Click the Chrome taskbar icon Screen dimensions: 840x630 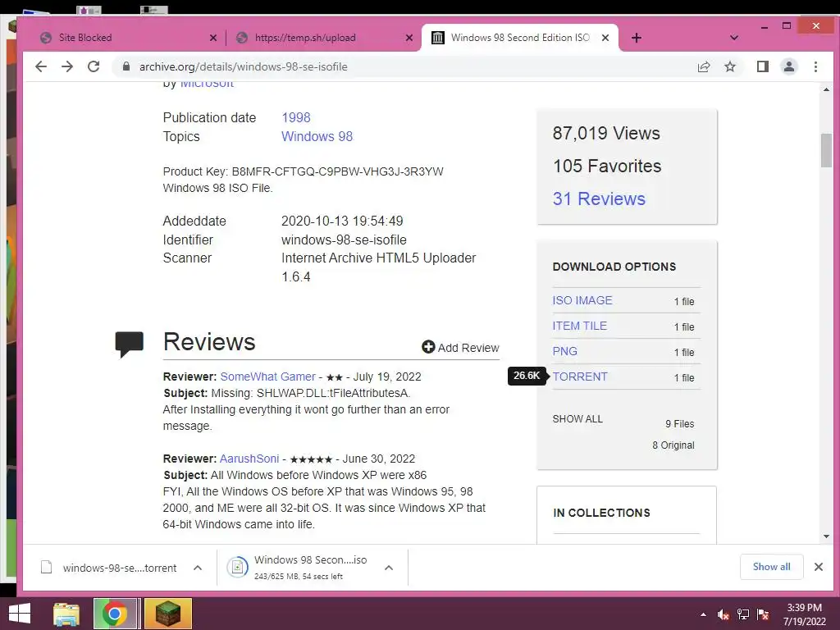pos(114,614)
